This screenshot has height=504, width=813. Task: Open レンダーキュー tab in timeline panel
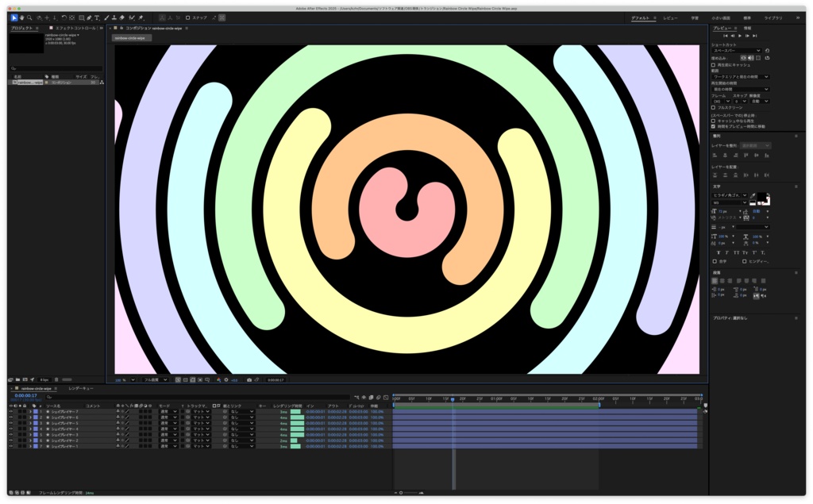click(x=81, y=388)
